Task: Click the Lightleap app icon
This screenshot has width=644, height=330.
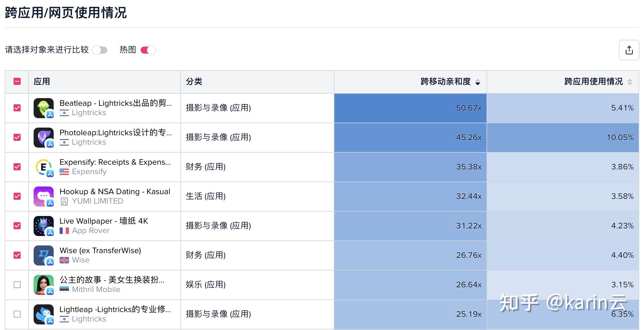Action: click(x=44, y=314)
